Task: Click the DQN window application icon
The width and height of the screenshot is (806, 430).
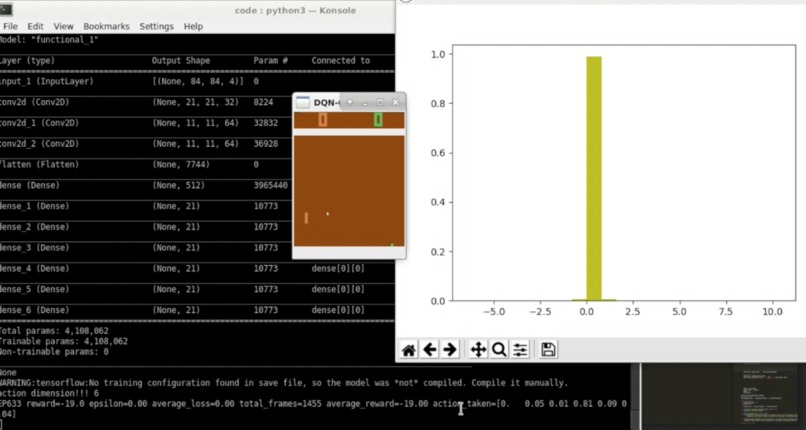Action: click(303, 102)
